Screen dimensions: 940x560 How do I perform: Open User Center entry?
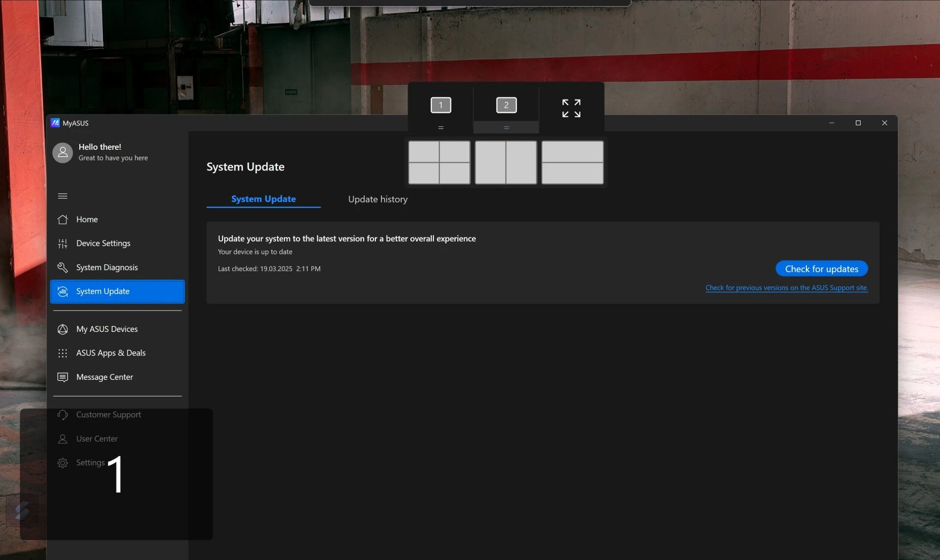117,439
